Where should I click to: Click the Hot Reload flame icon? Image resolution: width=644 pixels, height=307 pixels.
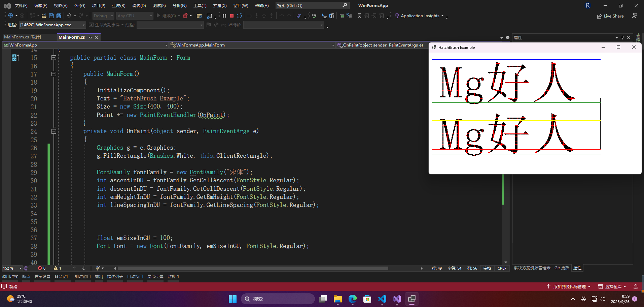[x=185, y=16]
